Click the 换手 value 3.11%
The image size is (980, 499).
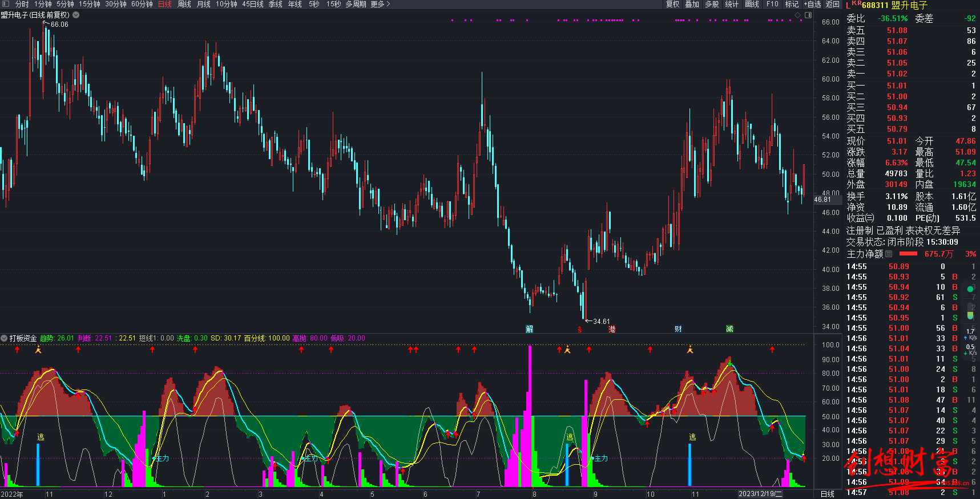(896, 196)
